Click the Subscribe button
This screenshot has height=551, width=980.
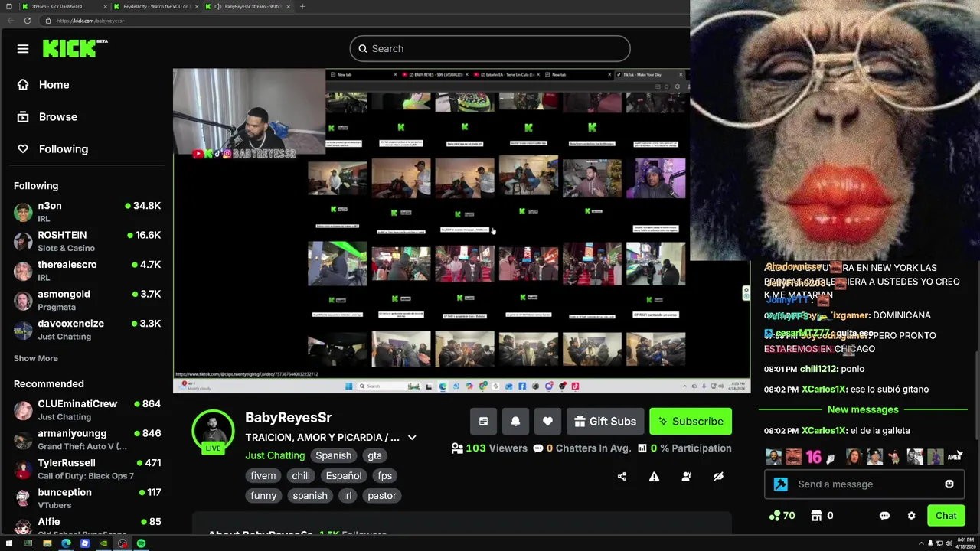click(691, 422)
